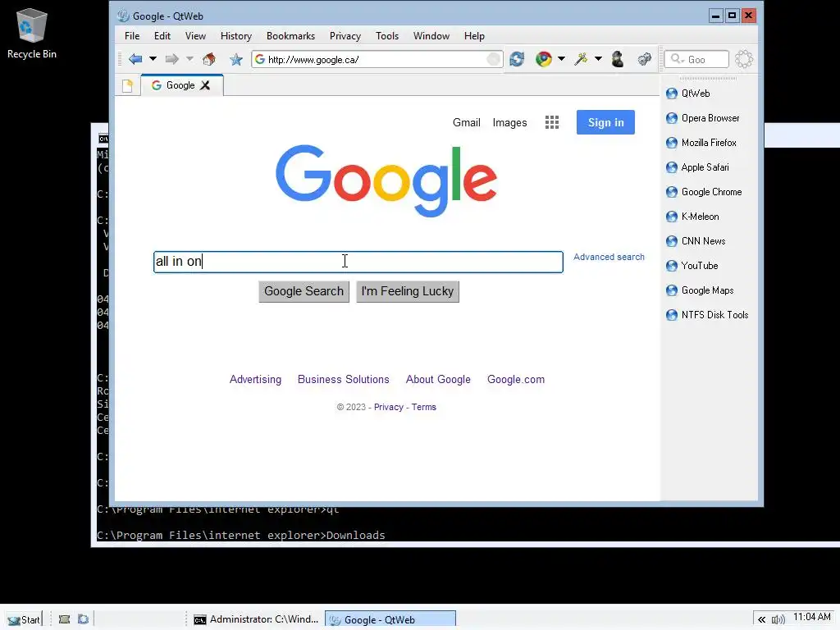Open the Google apps grid icon

(552, 122)
